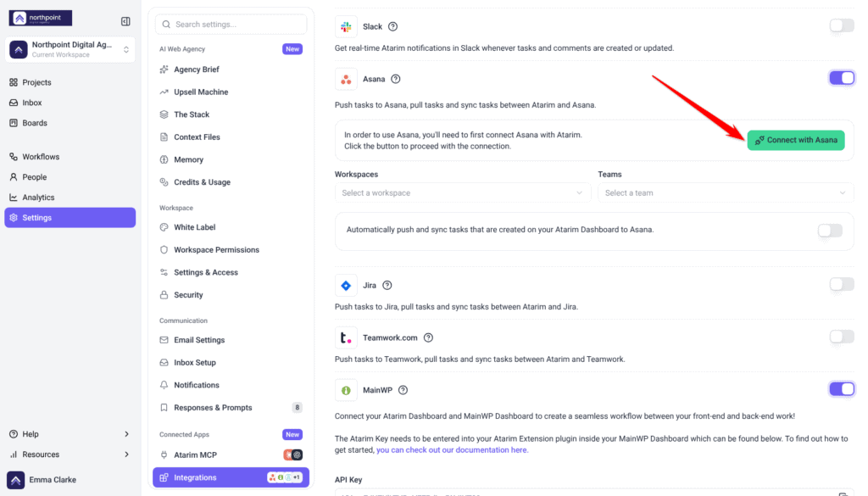Open The Stack settings

[x=231, y=114]
